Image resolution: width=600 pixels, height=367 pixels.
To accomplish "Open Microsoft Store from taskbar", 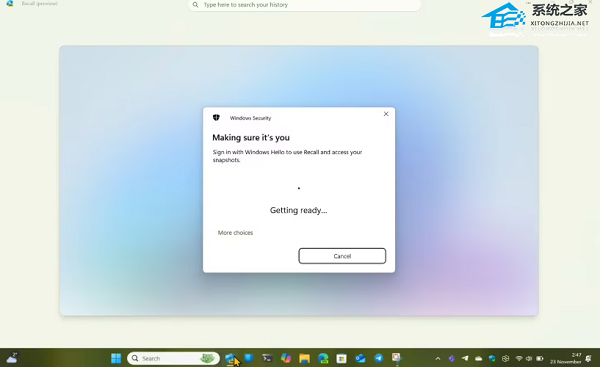I will pyautogui.click(x=342, y=358).
